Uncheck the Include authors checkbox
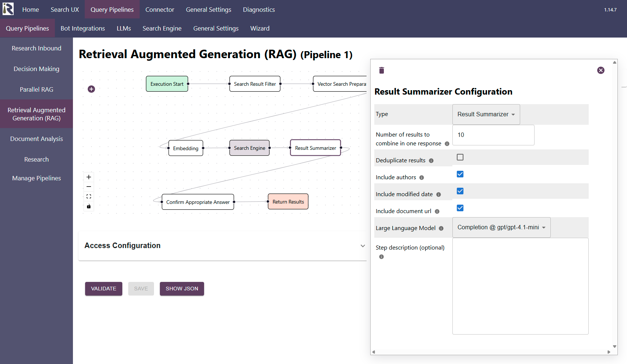This screenshot has height=364, width=627. coord(460,174)
